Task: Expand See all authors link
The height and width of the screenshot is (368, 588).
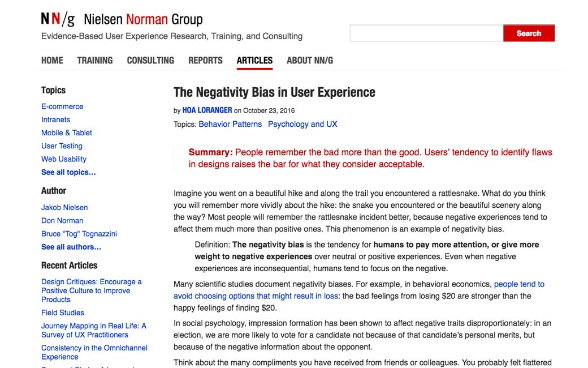Action: (x=71, y=247)
